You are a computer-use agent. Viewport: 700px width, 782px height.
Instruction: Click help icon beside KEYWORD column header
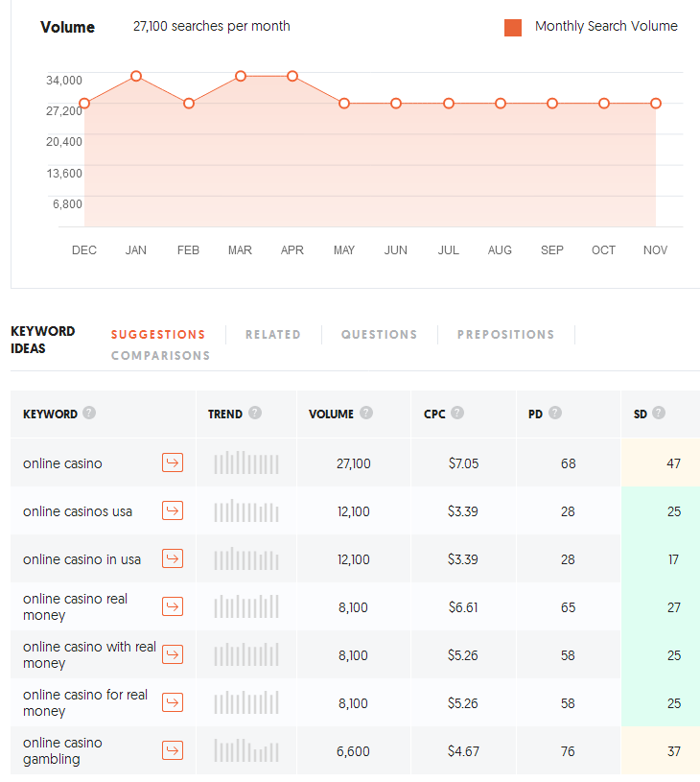point(89,414)
